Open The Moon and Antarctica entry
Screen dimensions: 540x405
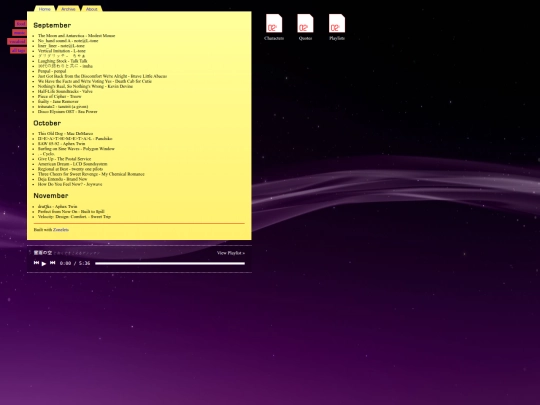coord(76,35)
